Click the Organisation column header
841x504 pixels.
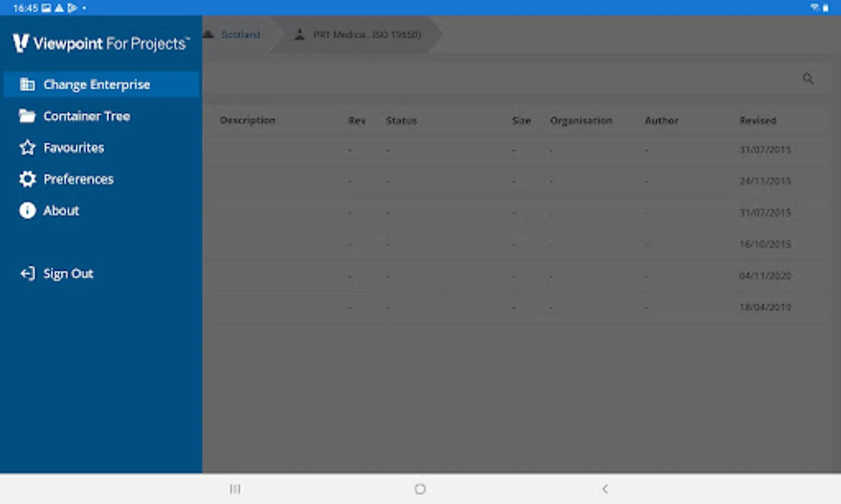tap(581, 120)
